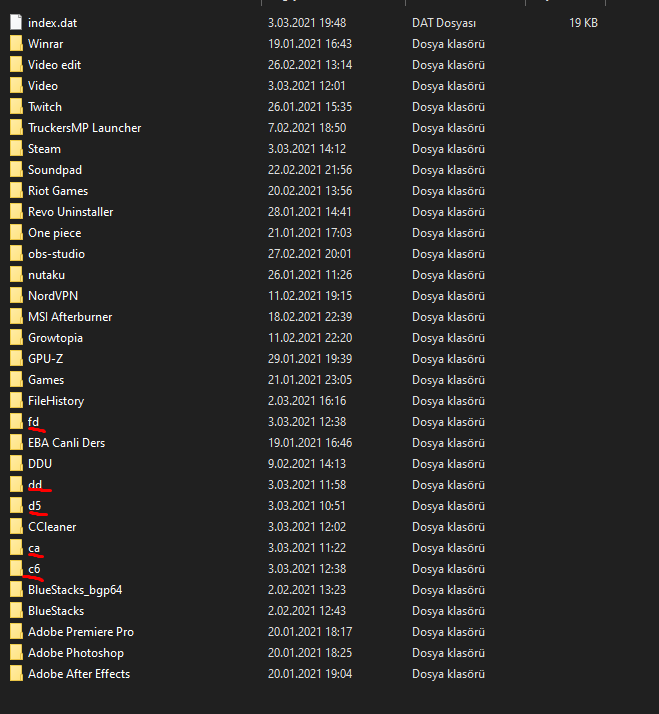The width and height of the screenshot is (659, 714).
Task: Click the '19 KB' size value
Action: point(583,23)
